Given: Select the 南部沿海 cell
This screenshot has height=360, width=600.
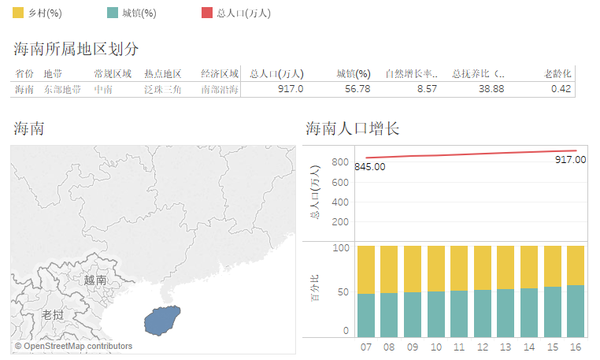Looking at the screenshot, I should (220, 90).
